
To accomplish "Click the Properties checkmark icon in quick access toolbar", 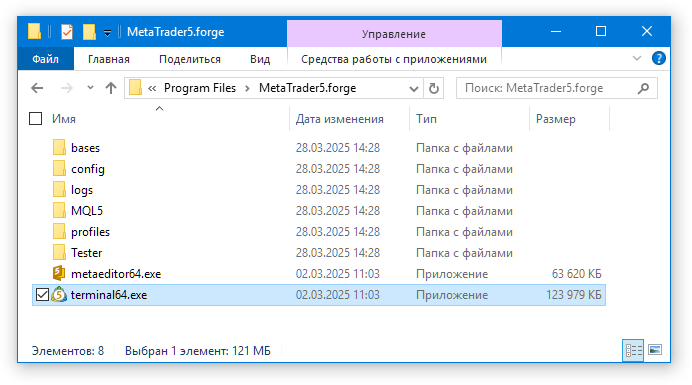I will point(67,32).
